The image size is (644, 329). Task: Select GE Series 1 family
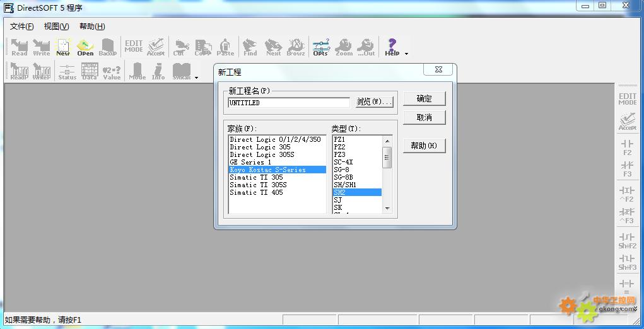(x=278, y=162)
